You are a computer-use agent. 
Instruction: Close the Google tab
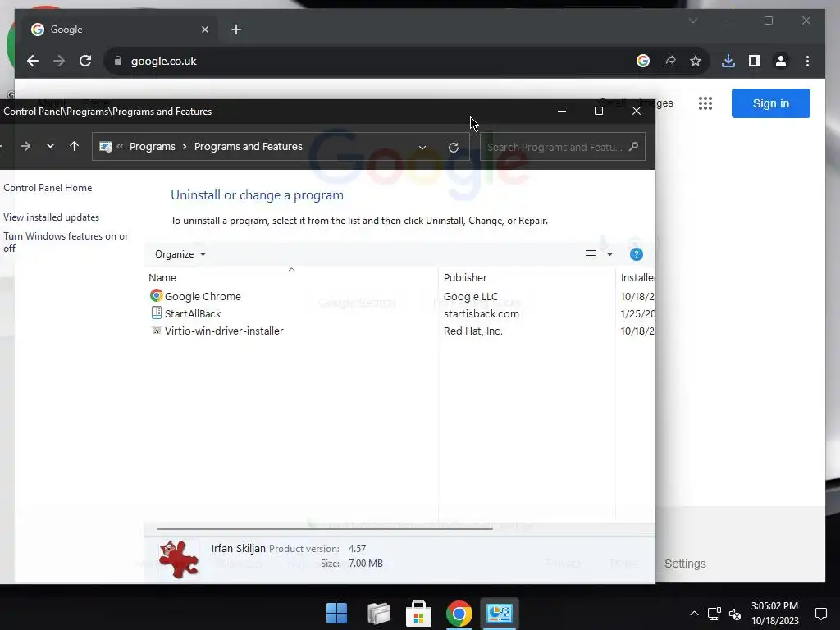point(204,30)
